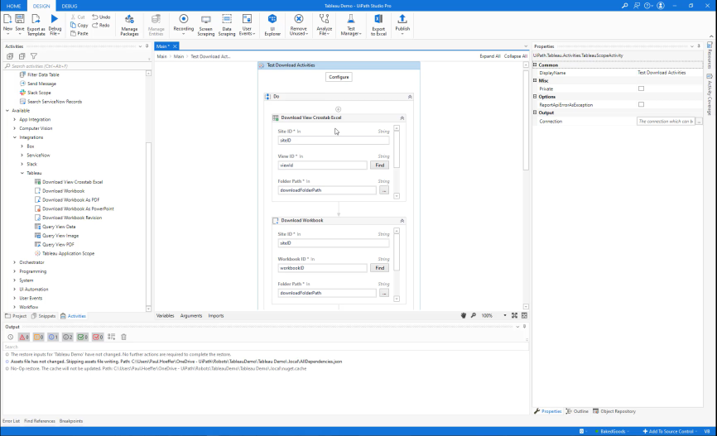Collapse the Tableau tree node
717x436 pixels.
pos(22,173)
